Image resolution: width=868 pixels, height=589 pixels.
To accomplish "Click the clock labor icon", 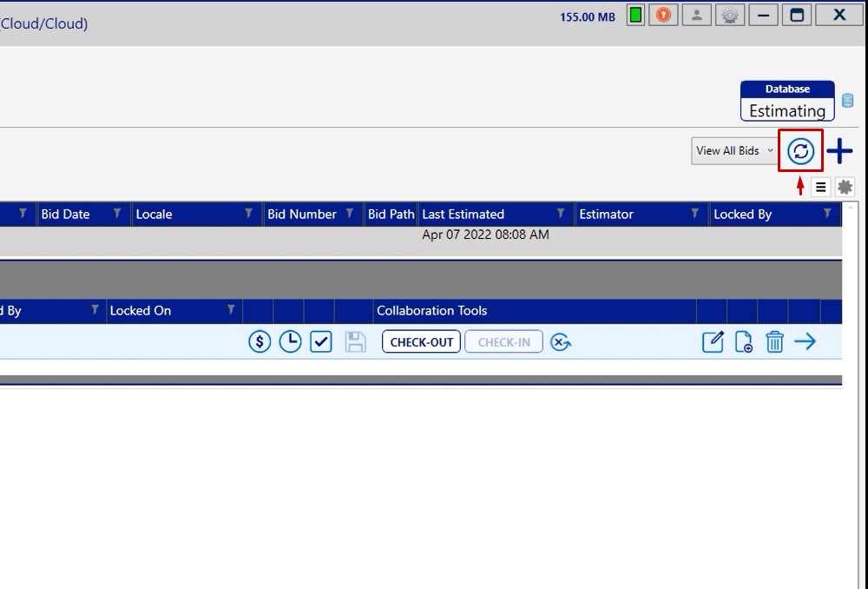I will 290,342.
